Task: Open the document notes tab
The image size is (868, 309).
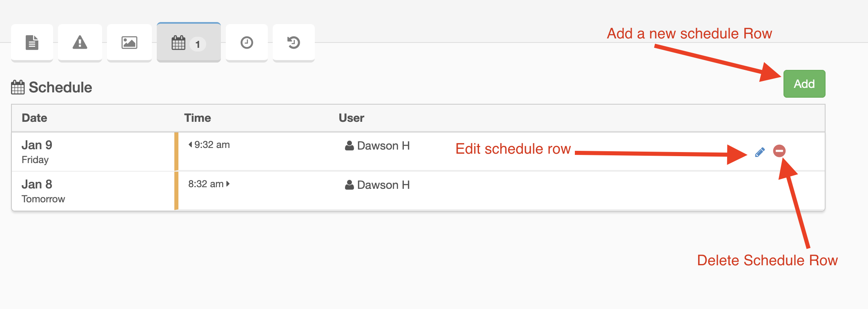Action: 32,43
